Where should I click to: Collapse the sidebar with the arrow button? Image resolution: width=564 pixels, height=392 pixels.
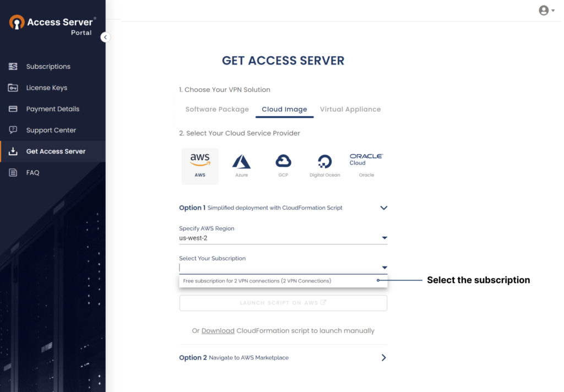[105, 37]
